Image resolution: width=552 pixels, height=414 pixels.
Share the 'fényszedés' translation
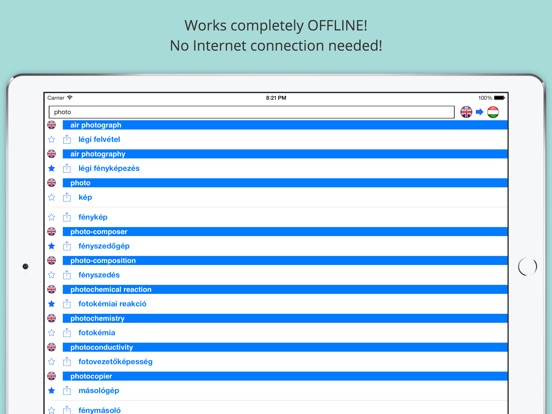coord(67,275)
